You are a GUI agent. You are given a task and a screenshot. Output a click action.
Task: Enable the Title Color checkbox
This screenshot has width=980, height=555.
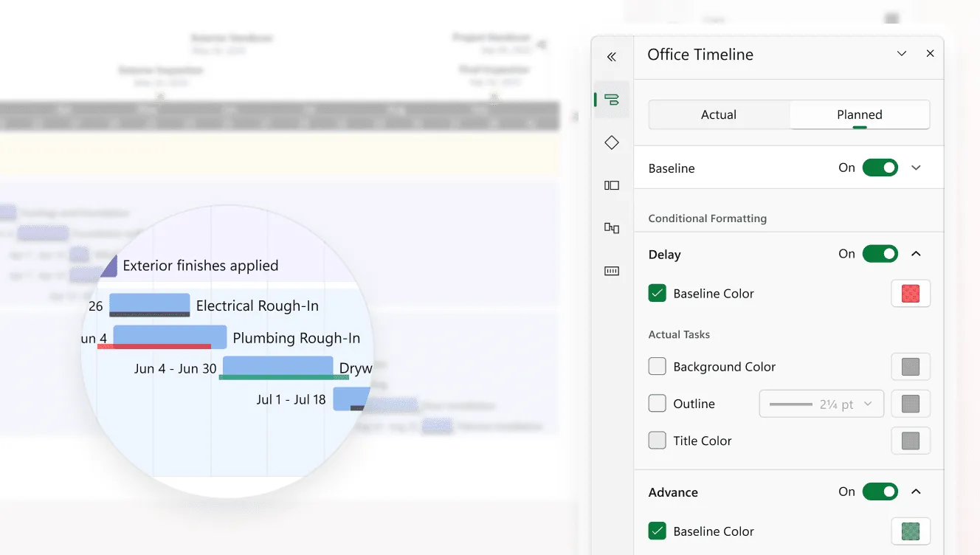pyautogui.click(x=657, y=441)
